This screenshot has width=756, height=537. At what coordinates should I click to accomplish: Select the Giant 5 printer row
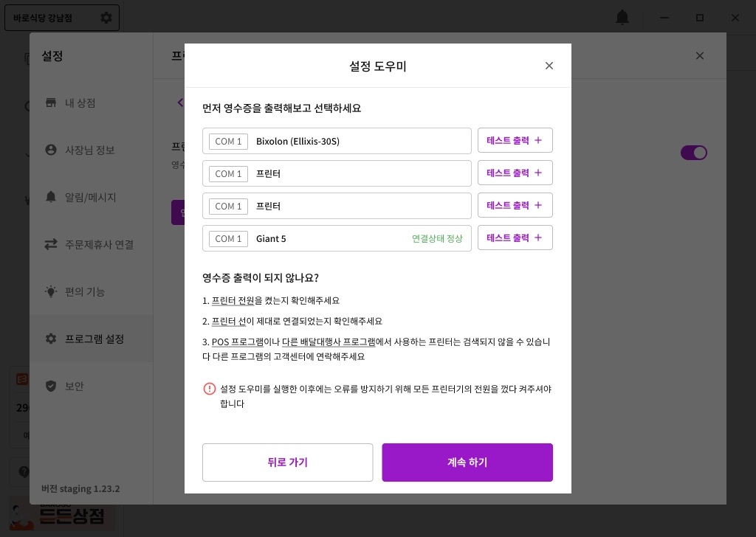tap(337, 238)
